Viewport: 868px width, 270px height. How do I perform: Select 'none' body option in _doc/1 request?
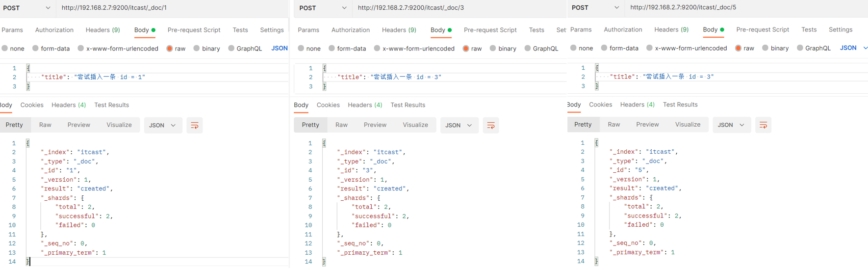[13, 49]
